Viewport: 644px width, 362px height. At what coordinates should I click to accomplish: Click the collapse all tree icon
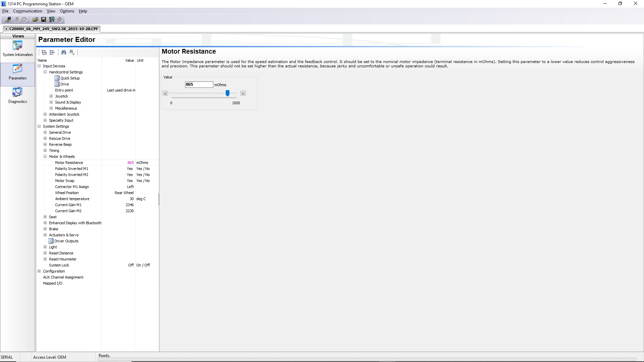coord(52,52)
